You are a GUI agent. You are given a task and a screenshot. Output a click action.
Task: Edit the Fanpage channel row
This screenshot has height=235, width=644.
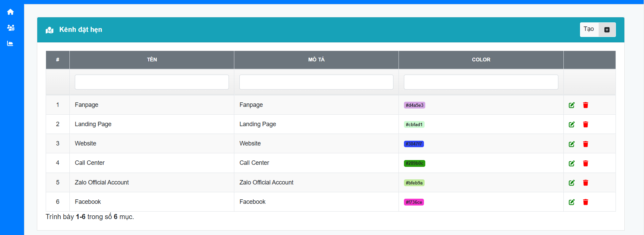(x=572, y=105)
